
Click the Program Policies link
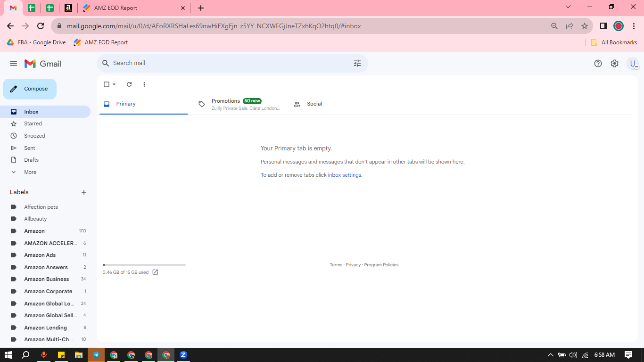pos(381,265)
